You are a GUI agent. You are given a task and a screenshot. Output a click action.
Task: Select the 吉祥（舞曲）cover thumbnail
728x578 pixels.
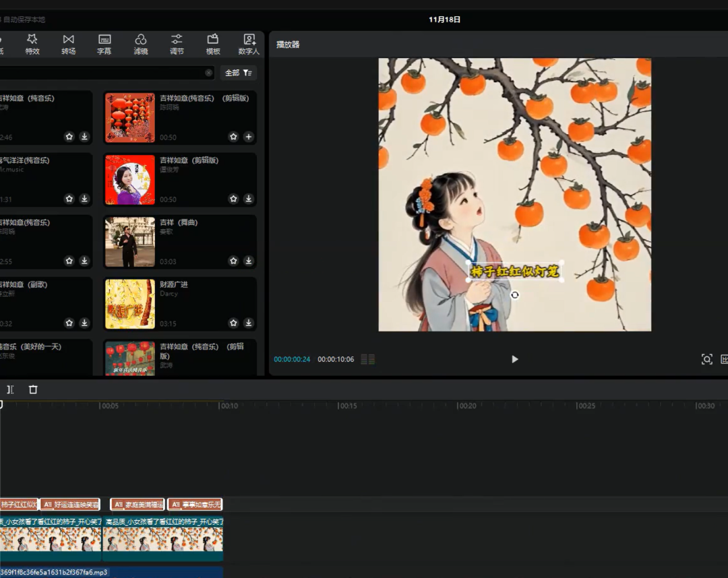click(130, 242)
